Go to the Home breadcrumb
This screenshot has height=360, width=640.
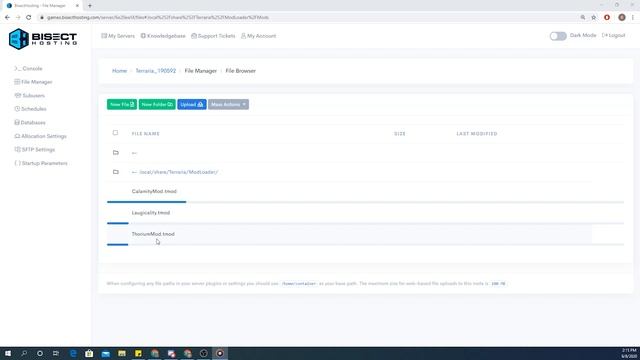point(120,71)
